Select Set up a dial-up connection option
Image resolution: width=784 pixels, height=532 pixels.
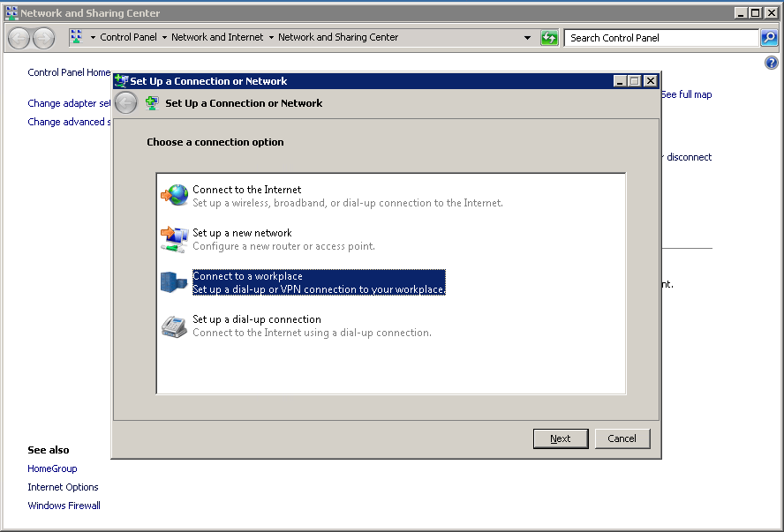pos(257,319)
